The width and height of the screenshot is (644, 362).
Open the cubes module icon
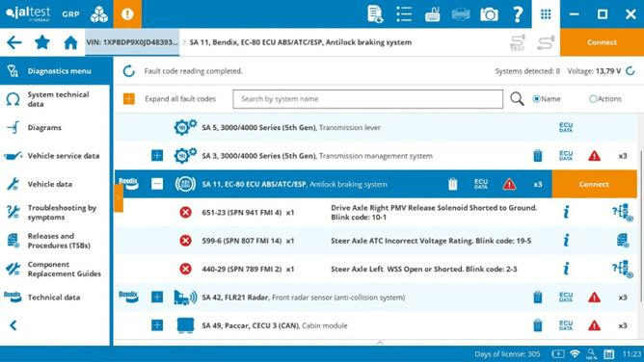coord(99,14)
